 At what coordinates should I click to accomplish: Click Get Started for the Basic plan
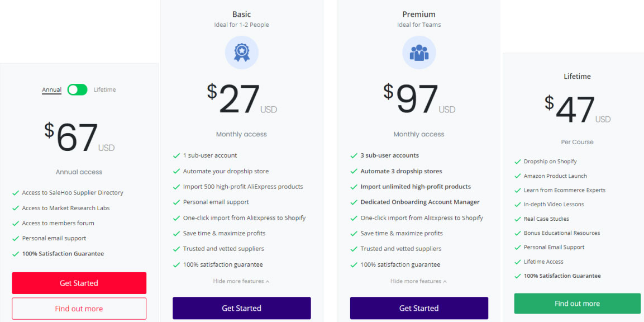tap(241, 308)
